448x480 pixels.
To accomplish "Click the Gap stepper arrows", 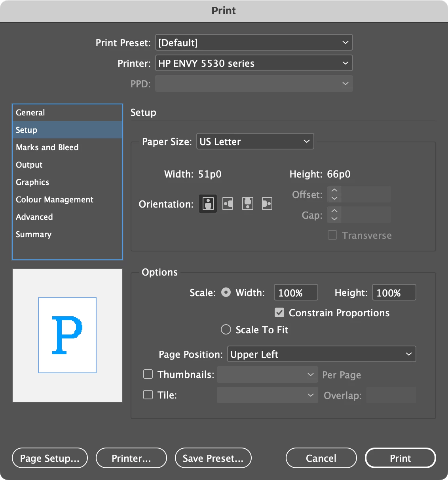I will point(334,215).
